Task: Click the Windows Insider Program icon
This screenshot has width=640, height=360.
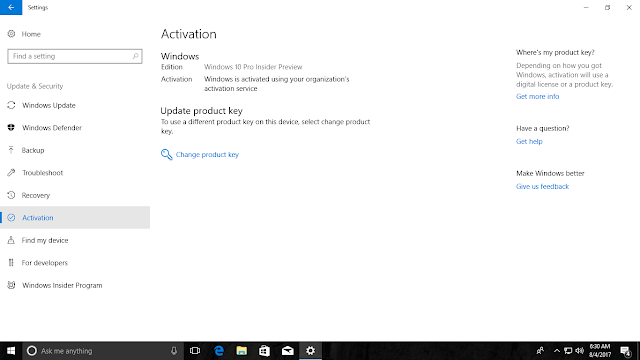Action: point(11,285)
